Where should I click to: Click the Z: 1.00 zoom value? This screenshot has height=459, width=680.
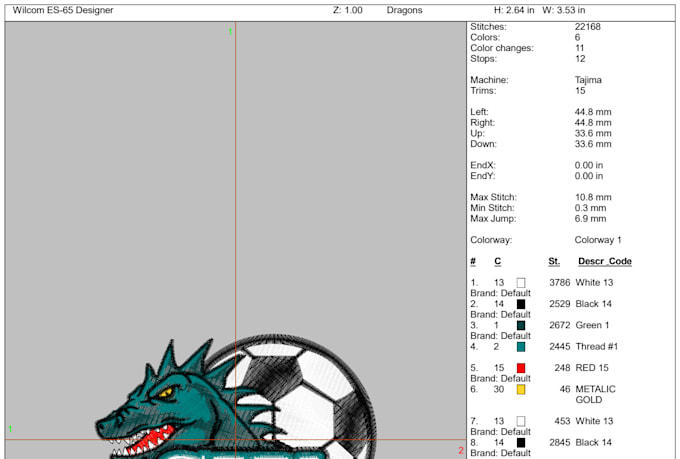pos(347,10)
